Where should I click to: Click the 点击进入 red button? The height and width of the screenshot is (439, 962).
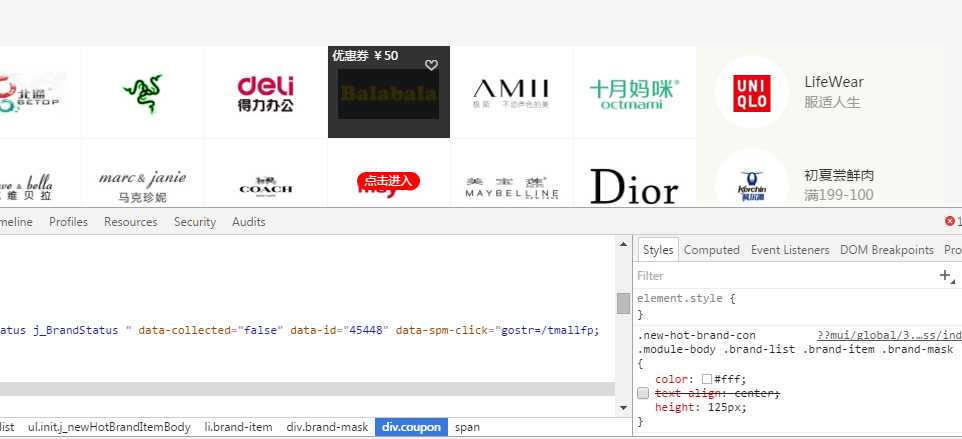tap(388, 181)
